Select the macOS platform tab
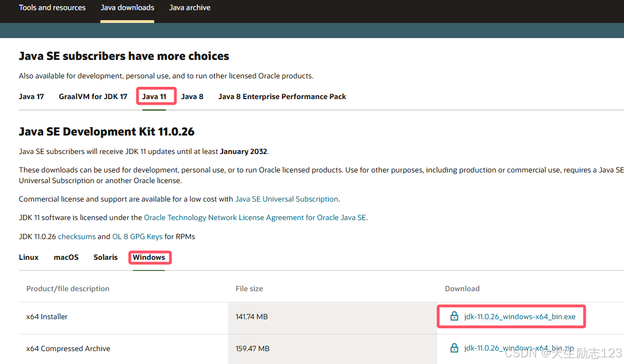 66,257
